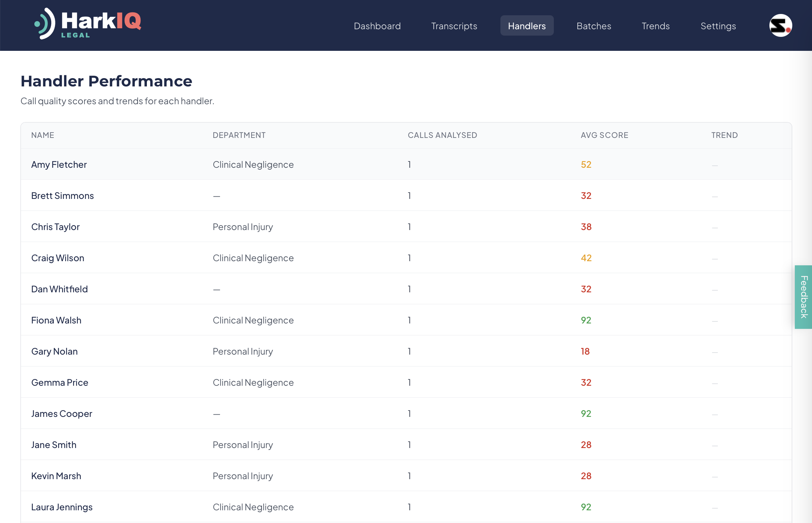This screenshot has height=523, width=812.
Task: Open James Cooper's handler record
Action: [62, 413]
